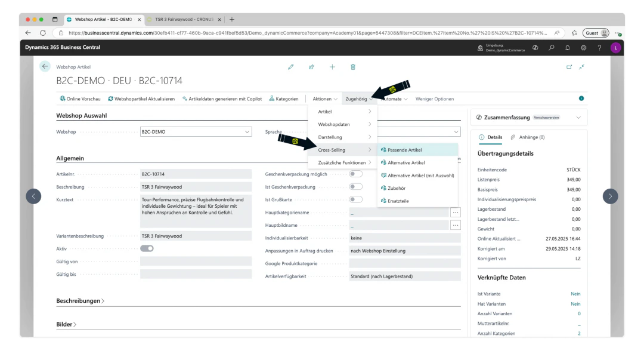Collapse the Zusammenfassung panel chevron

coord(578,118)
